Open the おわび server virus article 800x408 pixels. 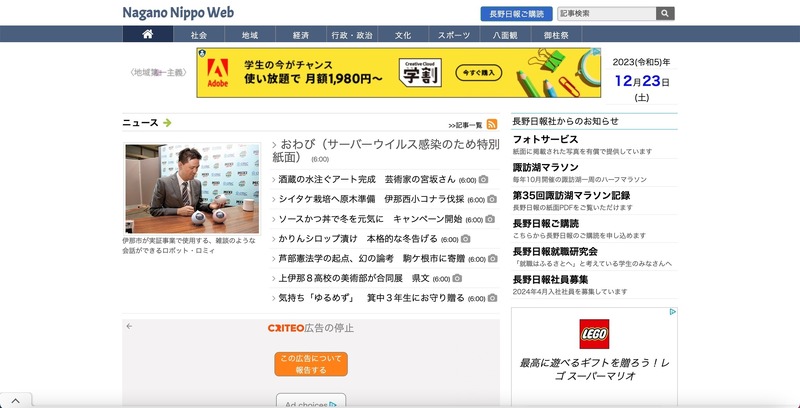[386, 150]
